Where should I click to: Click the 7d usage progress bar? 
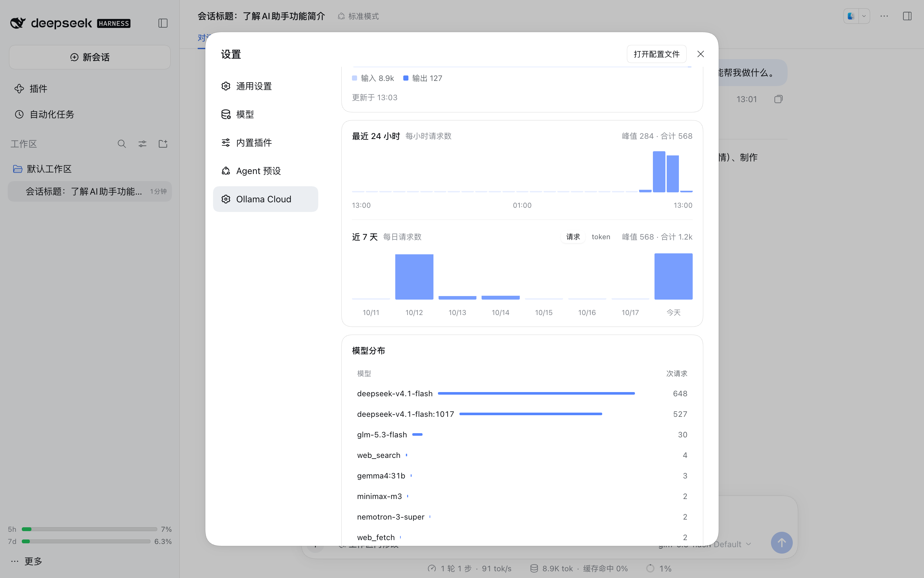coord(86,541)
